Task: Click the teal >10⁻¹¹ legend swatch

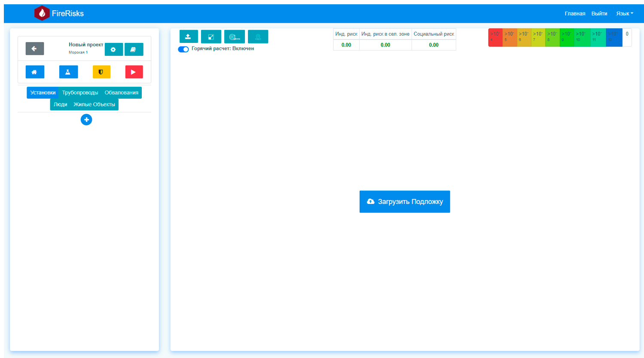Action: pyautogui.click(x=598, y=37)
